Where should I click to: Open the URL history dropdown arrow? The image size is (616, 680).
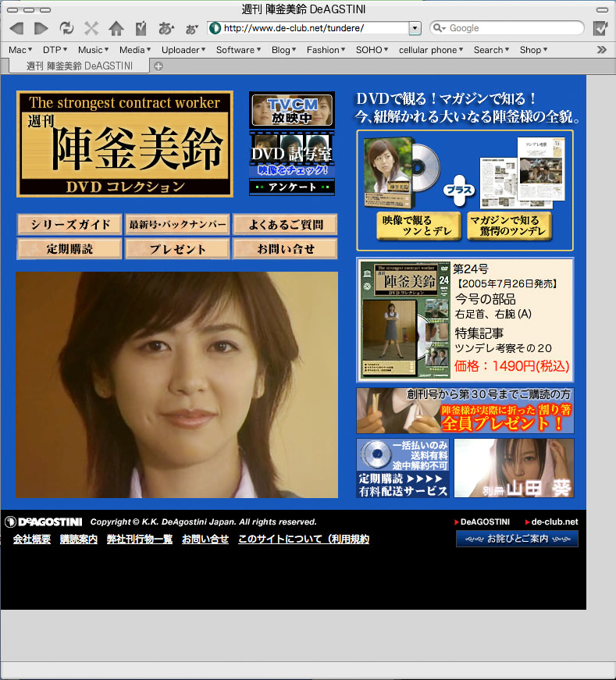(415, 28)
